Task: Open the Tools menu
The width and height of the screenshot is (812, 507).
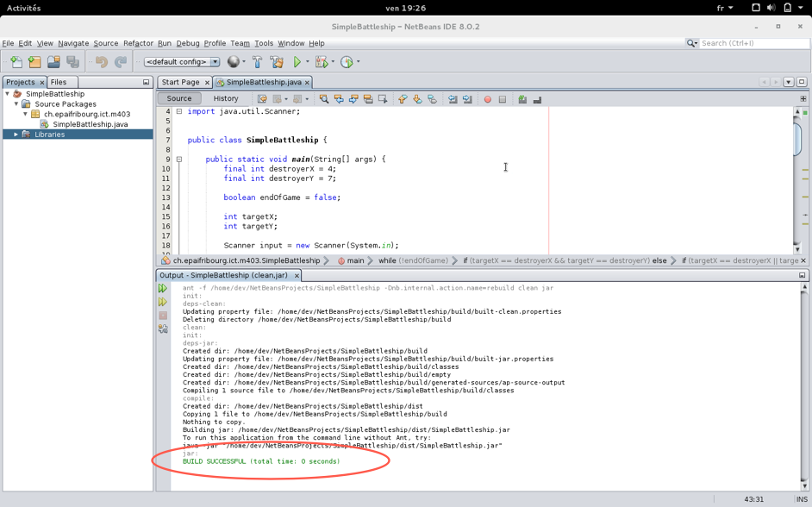Action: click(264, 43)
